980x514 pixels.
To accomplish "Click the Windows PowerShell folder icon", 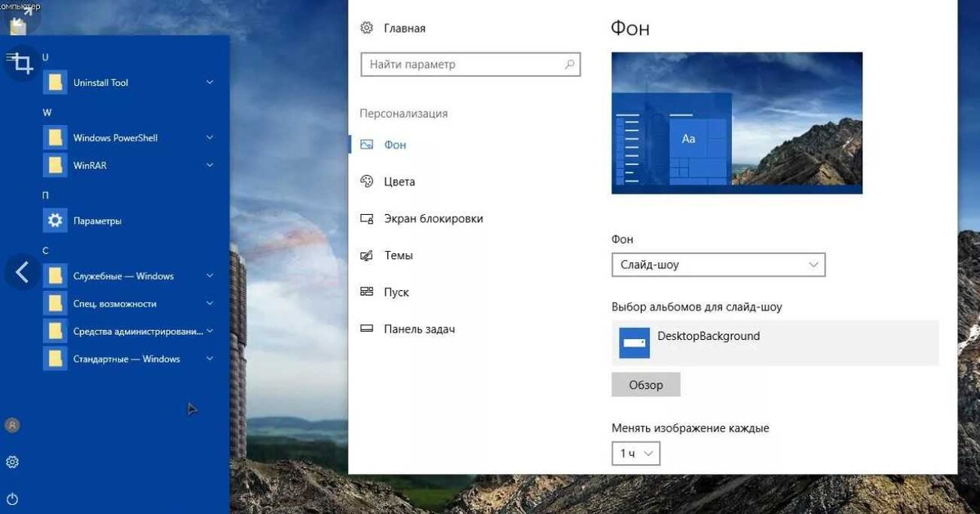I will (x=55, y=138).
